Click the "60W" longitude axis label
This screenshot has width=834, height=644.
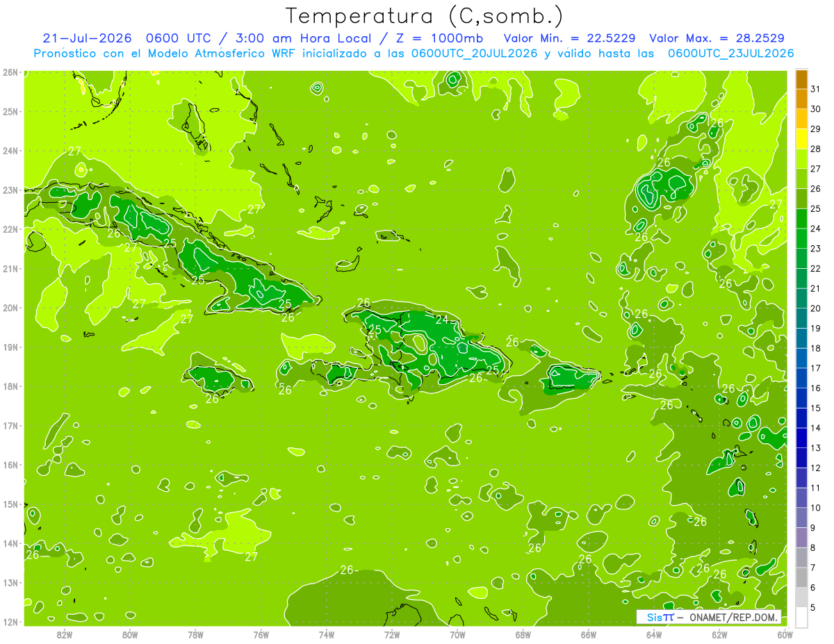point(785,634)
